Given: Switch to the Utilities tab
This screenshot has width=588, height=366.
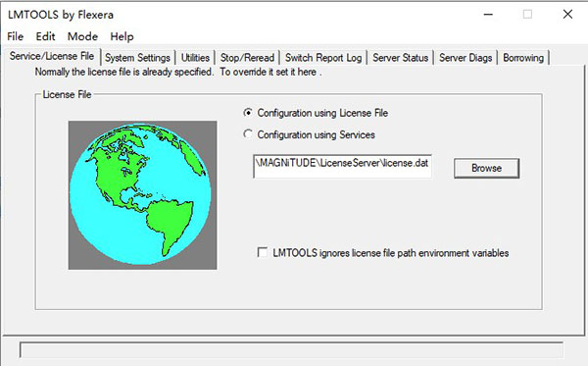Looking at the screenshot, I should pos(195,58).
